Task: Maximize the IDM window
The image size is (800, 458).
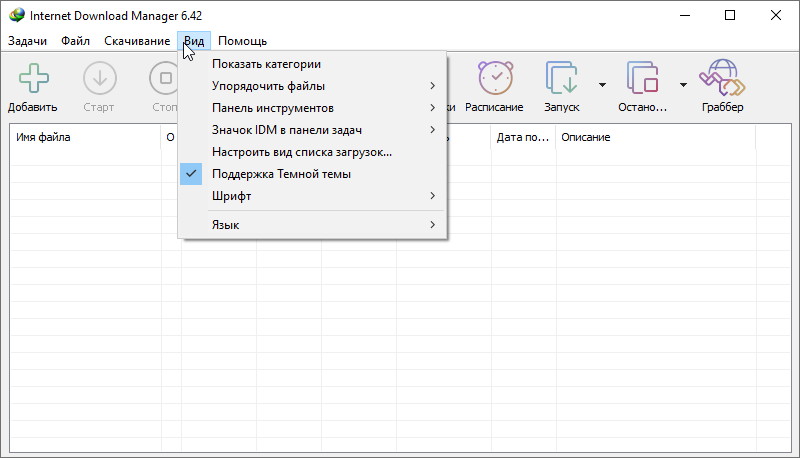Action: [730, 15]
